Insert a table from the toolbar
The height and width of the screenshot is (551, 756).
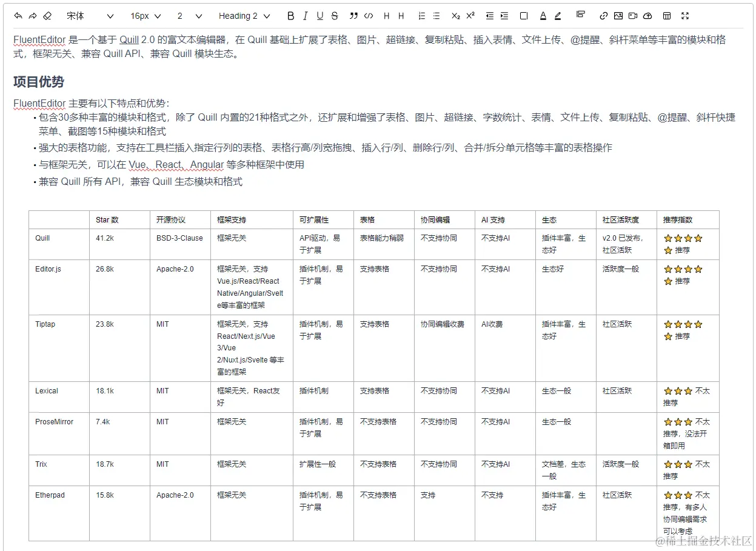tap(667, 16)
